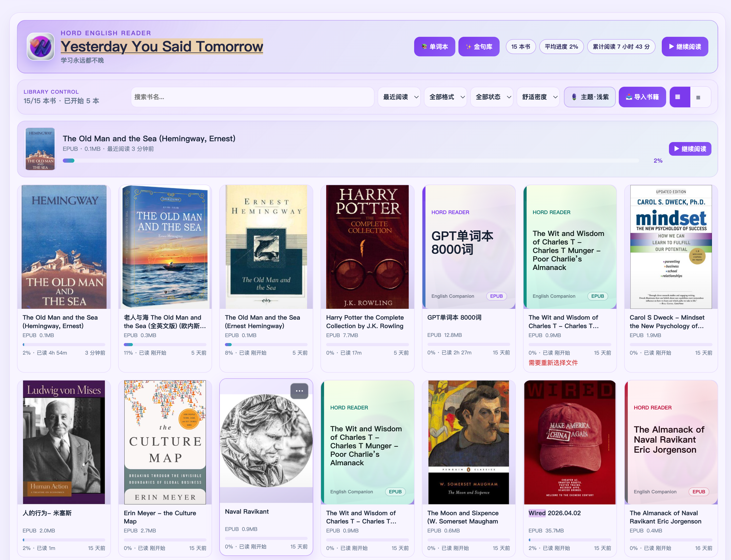Click the 累计阅读 7 小时 43 分 pill
The image size is (731, 560).
(x=621, y=47)
